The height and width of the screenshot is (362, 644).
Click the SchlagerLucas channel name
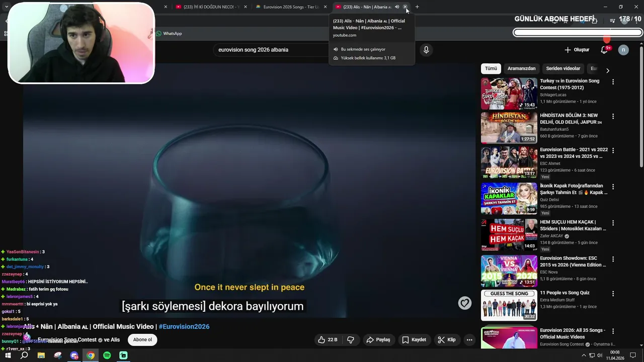(x=553, y=95)
